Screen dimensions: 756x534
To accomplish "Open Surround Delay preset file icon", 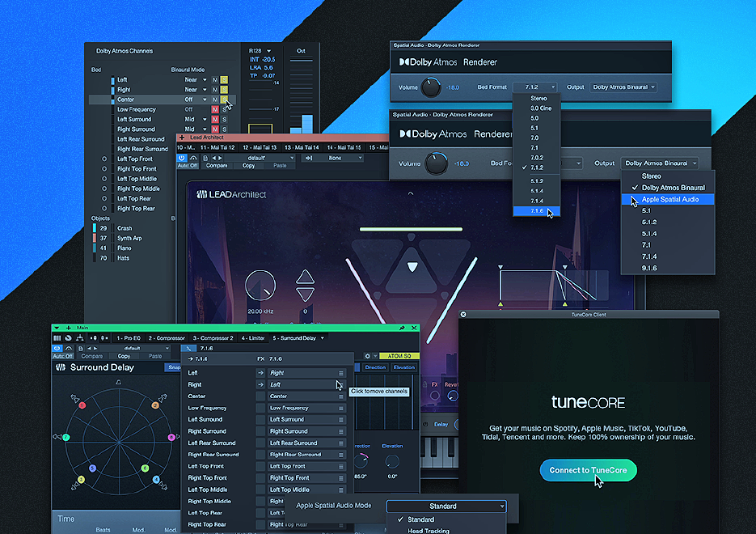I will tap(81, 348).
